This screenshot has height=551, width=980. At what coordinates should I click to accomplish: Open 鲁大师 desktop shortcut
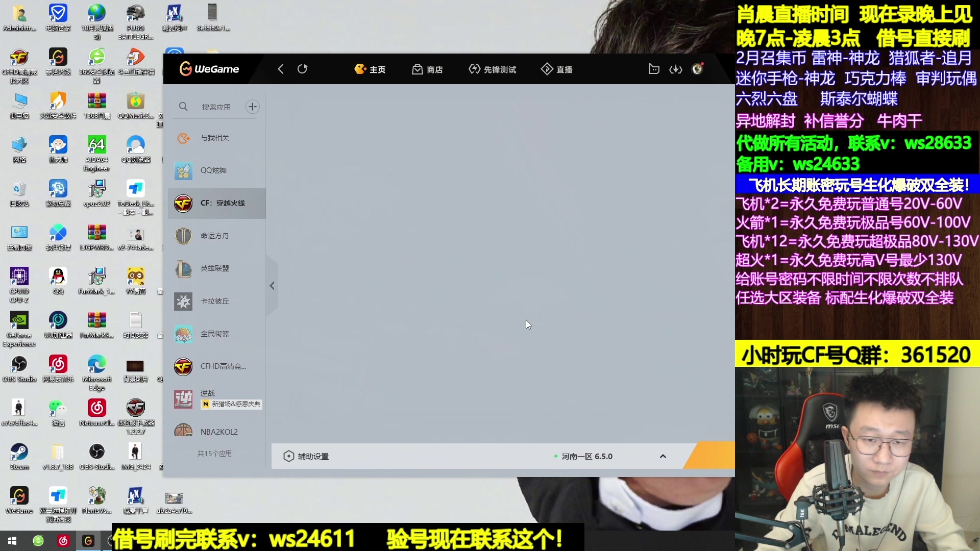[58, 149]
